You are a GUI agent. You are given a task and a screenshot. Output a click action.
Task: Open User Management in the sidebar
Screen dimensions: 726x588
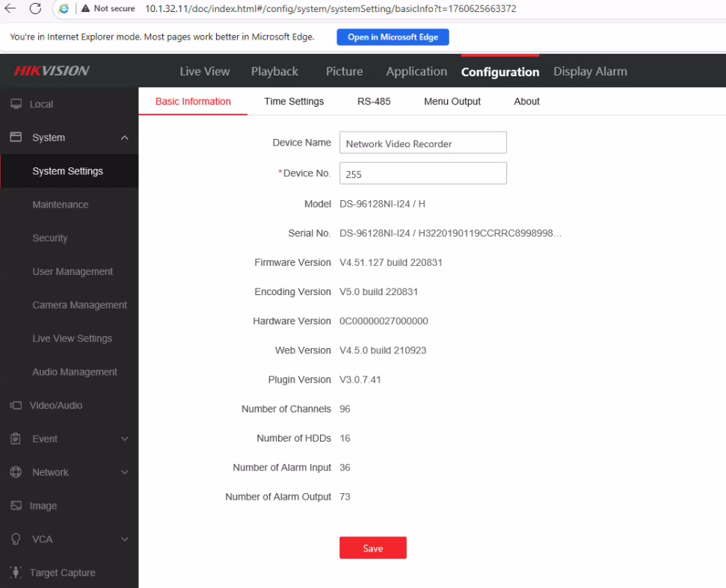click(70, 271)
